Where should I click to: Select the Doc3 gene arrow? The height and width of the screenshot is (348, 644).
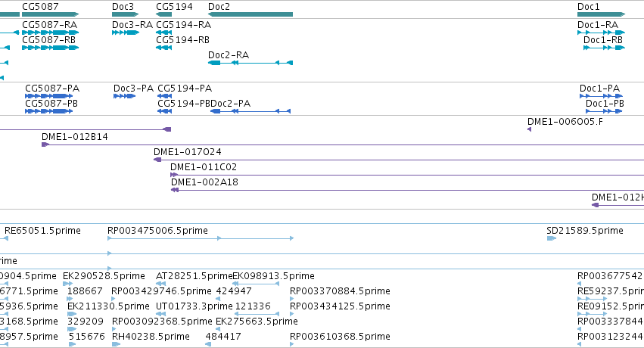tap(126, 14)
